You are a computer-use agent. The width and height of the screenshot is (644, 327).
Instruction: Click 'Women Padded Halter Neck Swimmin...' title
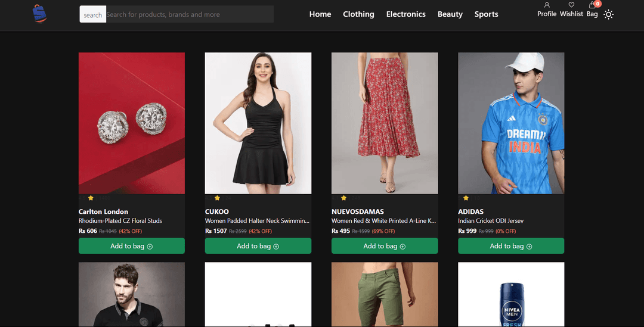[257, 221]
